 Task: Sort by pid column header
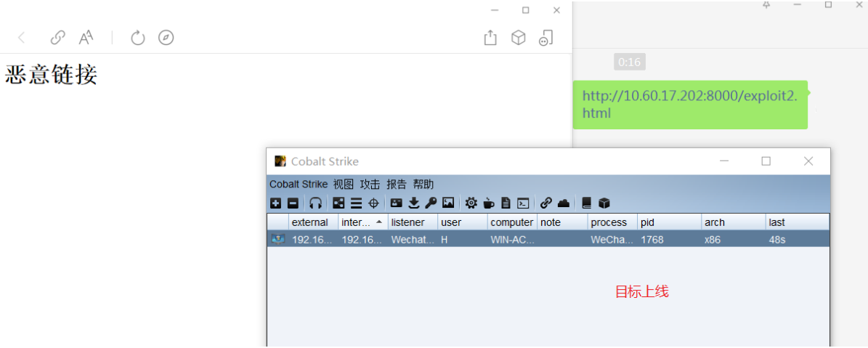point(669,222)
